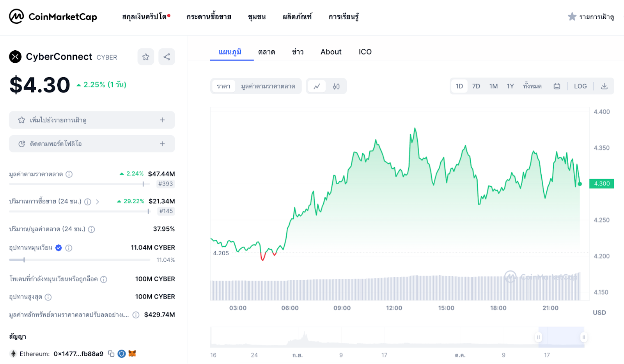The image size is (624, 364).
Task: Click the CoinMarketCap logo
Action: pyautogui.click(x=53, y=17)
